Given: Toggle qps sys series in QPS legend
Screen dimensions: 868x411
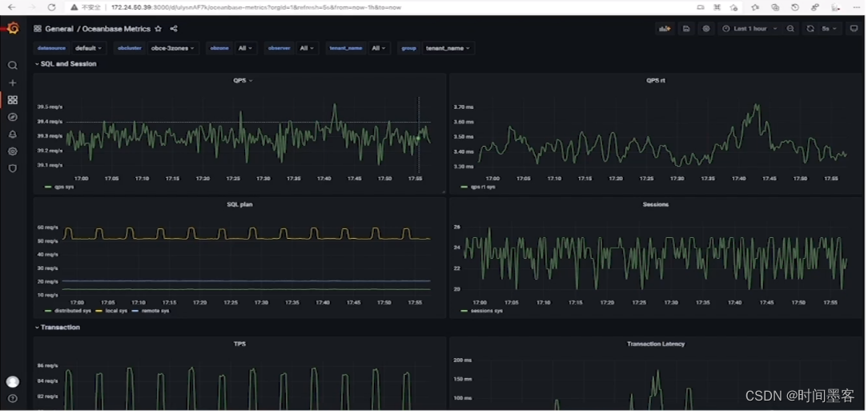Looking at the screenshot, I should [x=64, y=187].
